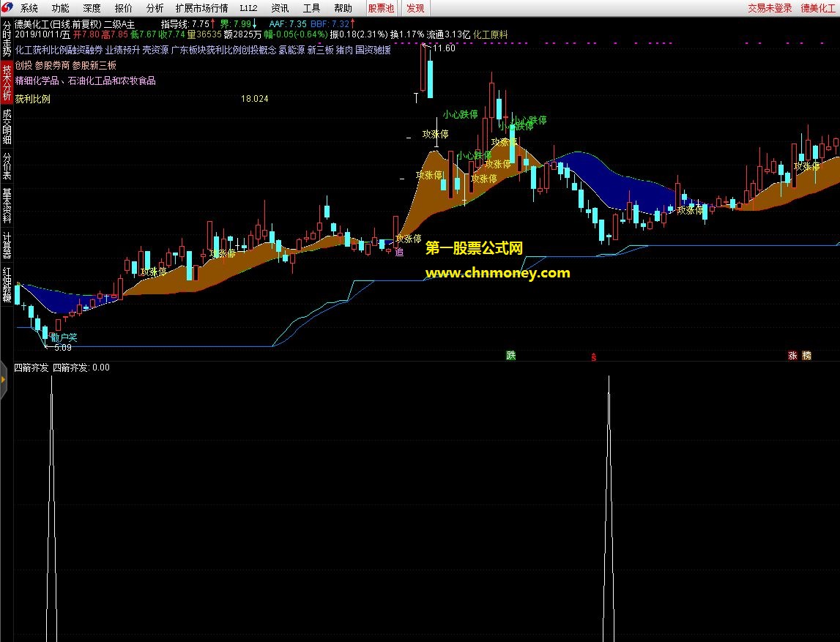Open the 计算器 side tab
The height and width of the screenshot is (642, 840).
coord(7,245)
